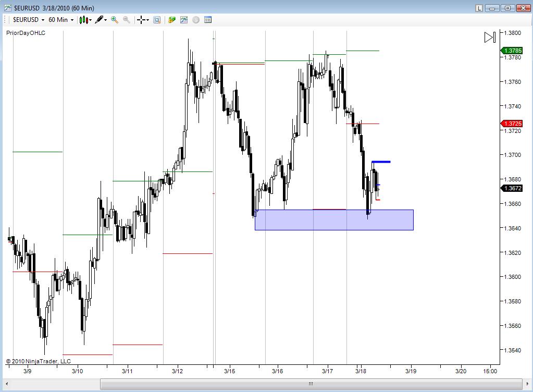Maximize the chart window

click(508, 8)
